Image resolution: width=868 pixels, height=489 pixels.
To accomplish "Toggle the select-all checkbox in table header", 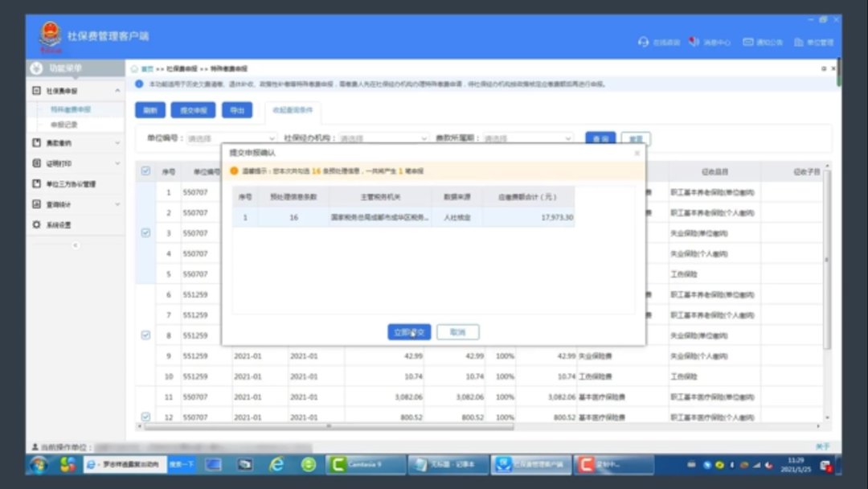I will tap(145, 171).
